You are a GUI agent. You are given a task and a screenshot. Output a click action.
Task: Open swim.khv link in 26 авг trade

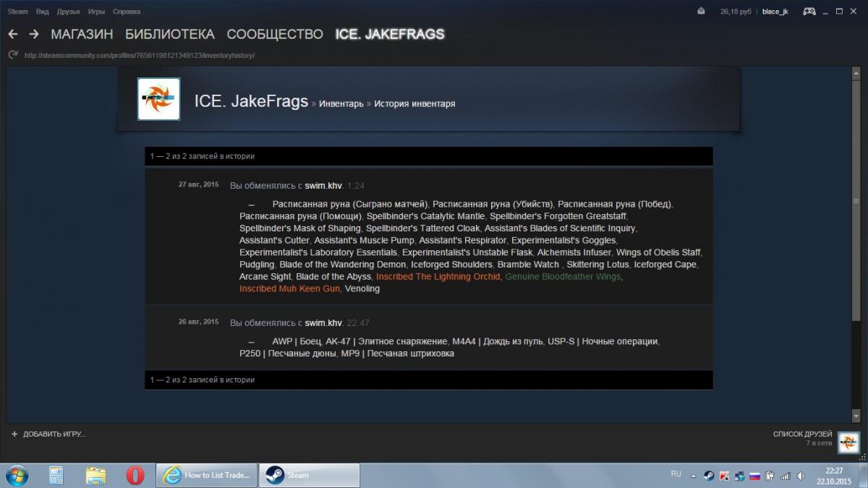click(323, 322)
